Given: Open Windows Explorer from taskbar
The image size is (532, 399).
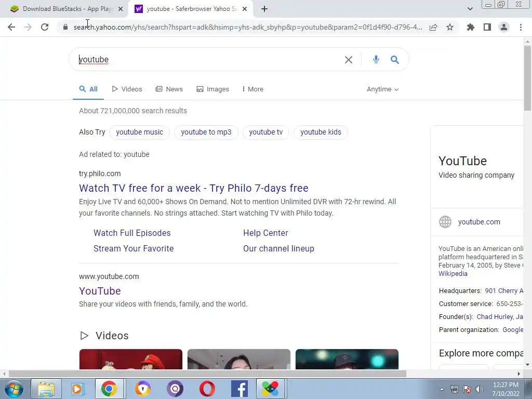Looking at the screenshot, I should coord(46,389).
